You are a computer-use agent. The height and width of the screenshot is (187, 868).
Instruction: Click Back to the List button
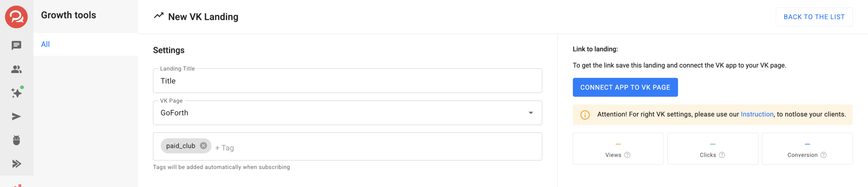(x=814, y=17)
